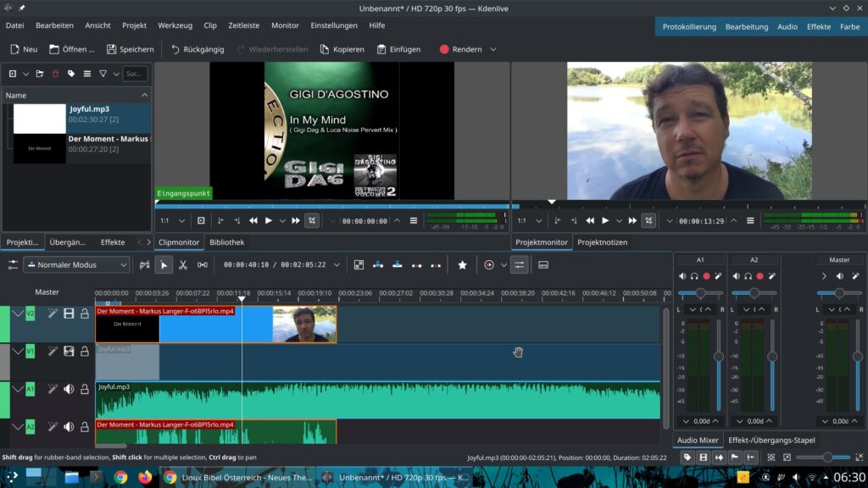Click the tag icon in project bin
Viewport: 868px width, 488px height.
pyautogui.click(x=71, y=74)
